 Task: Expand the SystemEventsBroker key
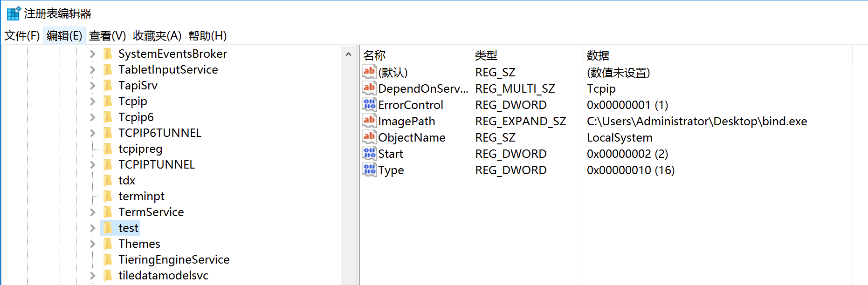[x=92, y=54]
